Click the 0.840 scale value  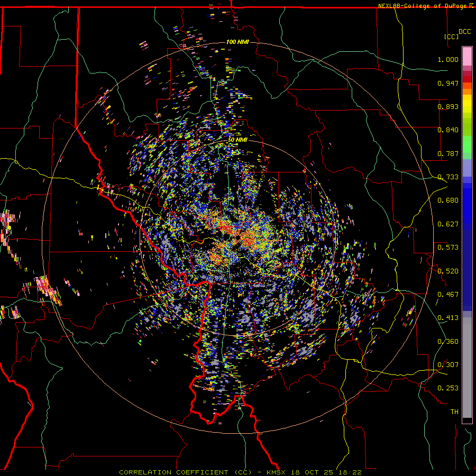(448, 130)
